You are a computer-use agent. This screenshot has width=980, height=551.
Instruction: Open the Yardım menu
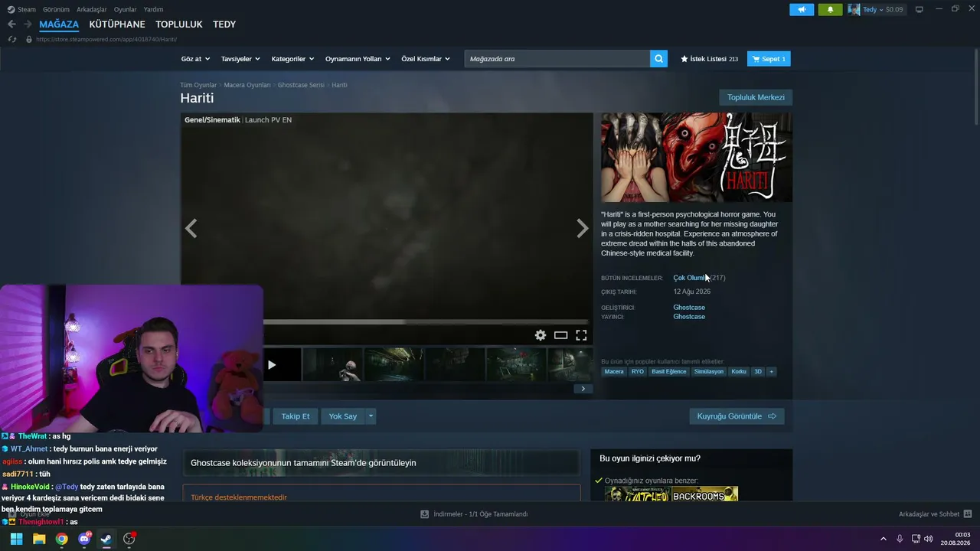pos(153,10)
